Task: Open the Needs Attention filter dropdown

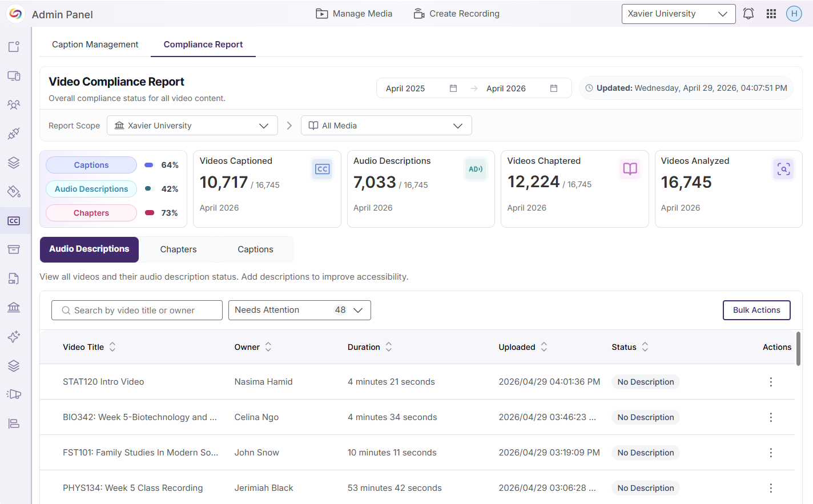Action: click(x=299, y=310)
